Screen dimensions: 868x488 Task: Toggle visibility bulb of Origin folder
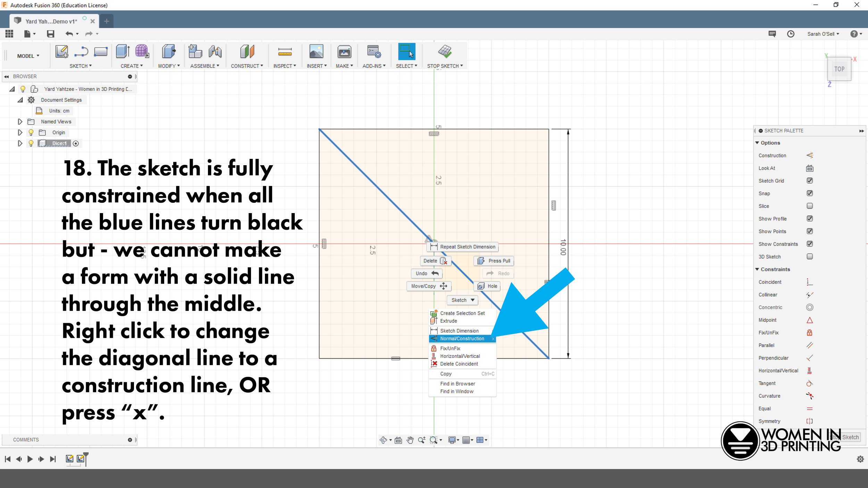coord(31,133)
